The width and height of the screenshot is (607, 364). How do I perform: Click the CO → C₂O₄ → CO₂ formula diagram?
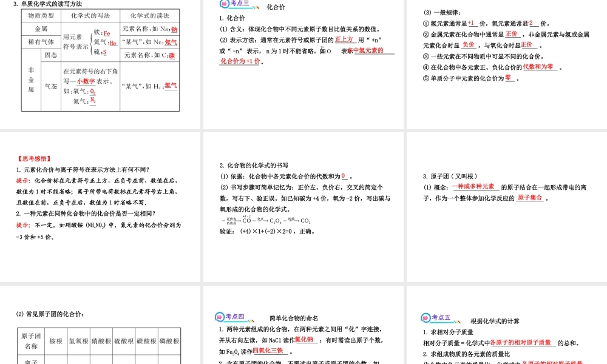tap(266, 220)
